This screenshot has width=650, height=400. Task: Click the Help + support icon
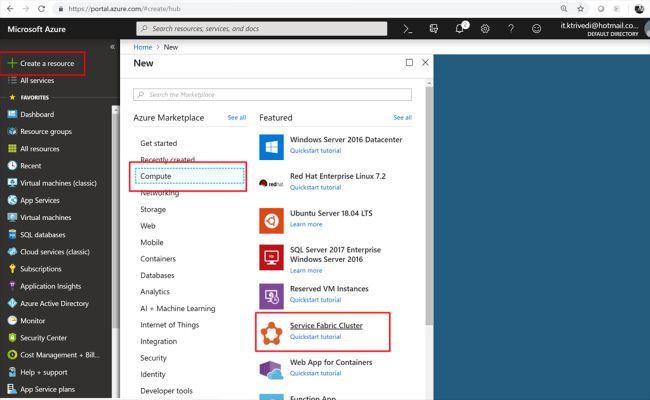(12, 372)
